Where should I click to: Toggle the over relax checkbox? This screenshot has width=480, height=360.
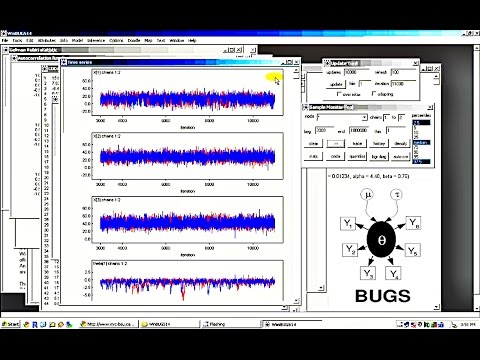pyautogui.click(x=339, y=94)
